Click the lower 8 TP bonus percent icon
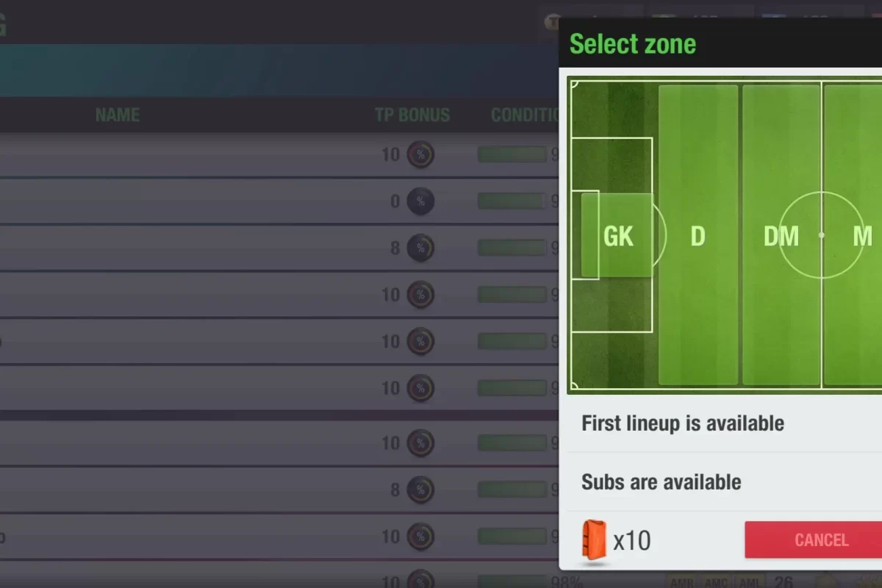The height and width of the screenshot is (588, 882). click(420, 490)
